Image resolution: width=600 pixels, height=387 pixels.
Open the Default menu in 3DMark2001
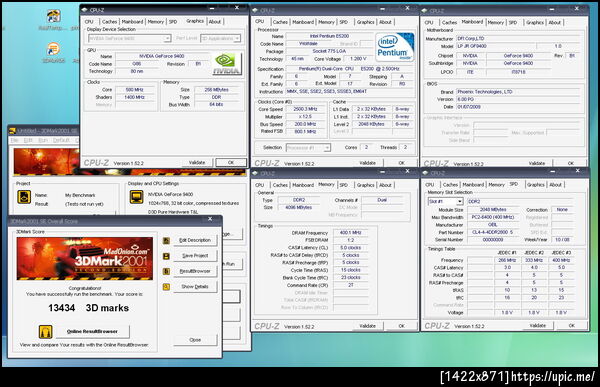click(61, 140)
